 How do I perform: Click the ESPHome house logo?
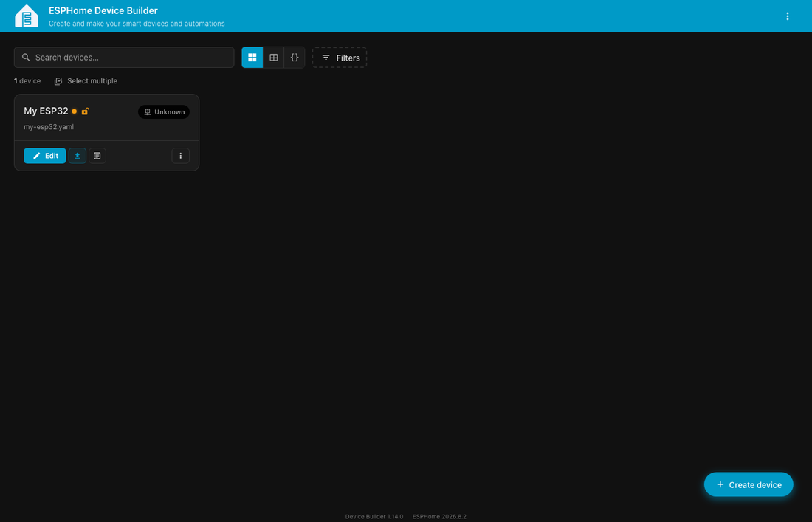pyautogui.click(x=27, y=16)
